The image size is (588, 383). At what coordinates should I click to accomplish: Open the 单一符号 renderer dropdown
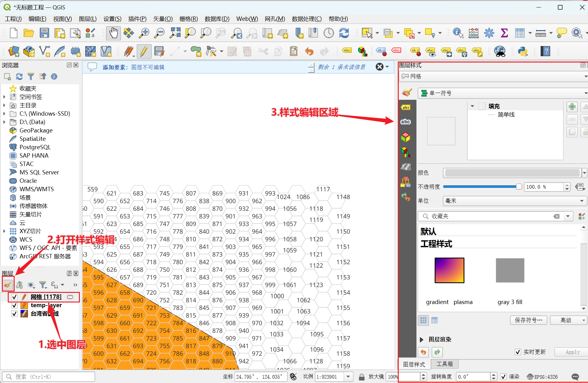pos(503,93)
